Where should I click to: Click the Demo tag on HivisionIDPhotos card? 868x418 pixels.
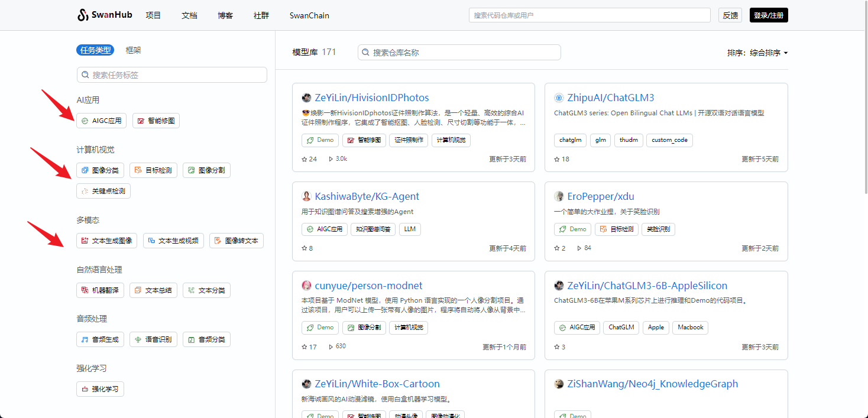point(320,140)
